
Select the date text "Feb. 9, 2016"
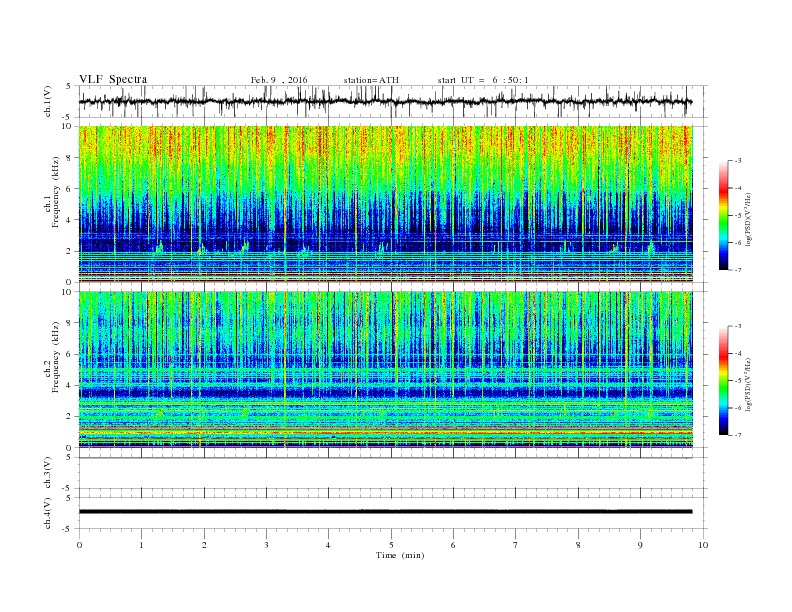(279, 80)
